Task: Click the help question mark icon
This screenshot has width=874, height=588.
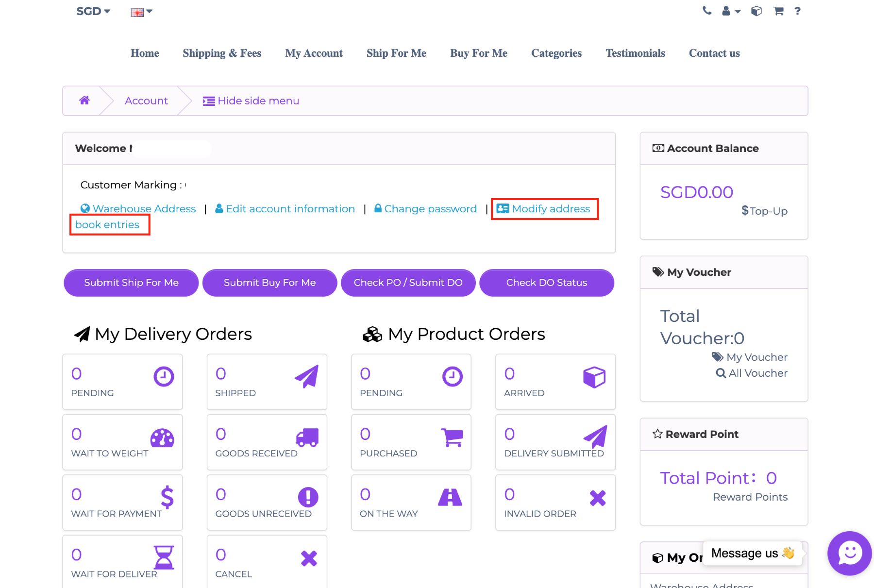Action: pos(797,11)
